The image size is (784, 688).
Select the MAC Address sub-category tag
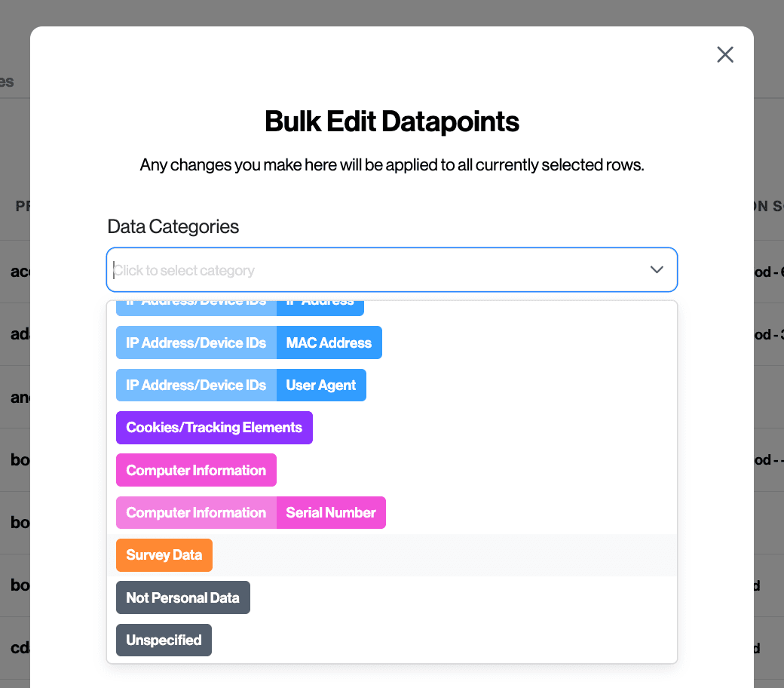click(329, 342)
